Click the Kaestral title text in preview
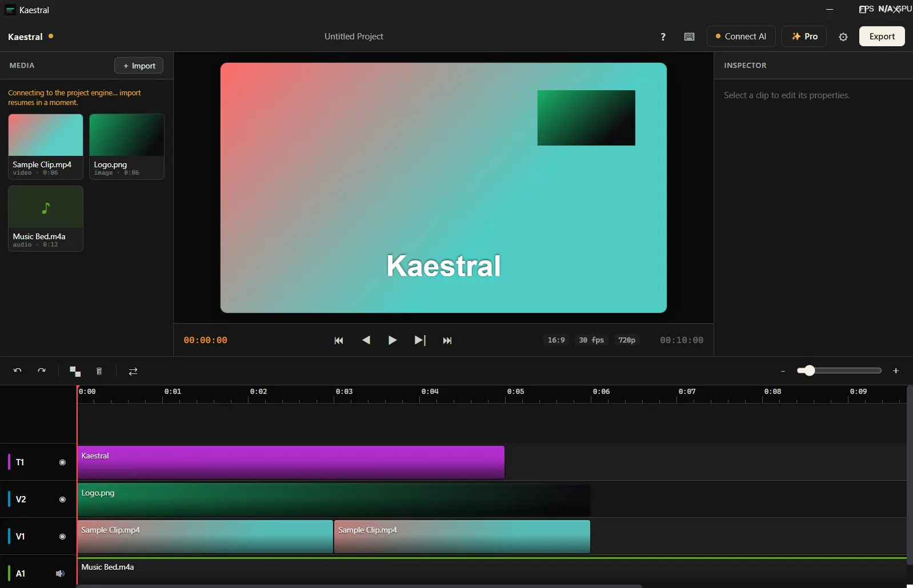 [x=443, y=266]
